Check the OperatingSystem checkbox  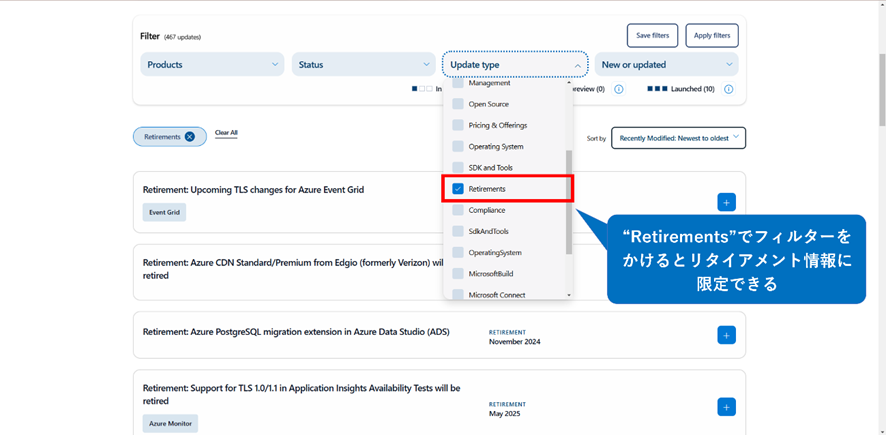click(458, 253)
